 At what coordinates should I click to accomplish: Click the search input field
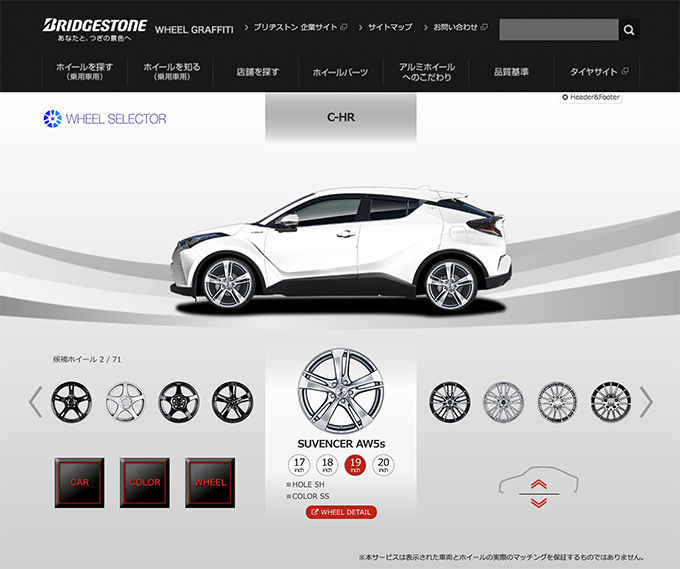tap(559, 29)
